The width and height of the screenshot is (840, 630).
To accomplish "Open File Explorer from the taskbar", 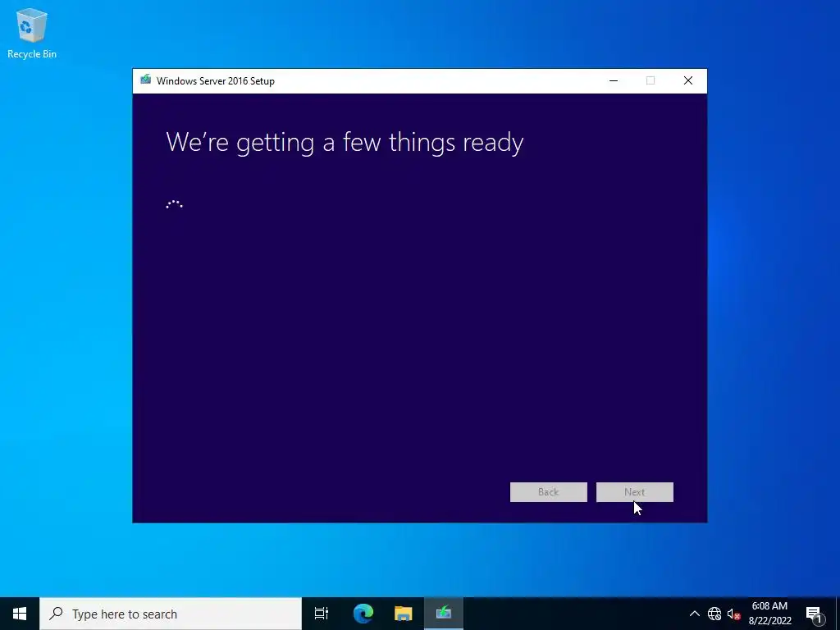I will [403, 614].
